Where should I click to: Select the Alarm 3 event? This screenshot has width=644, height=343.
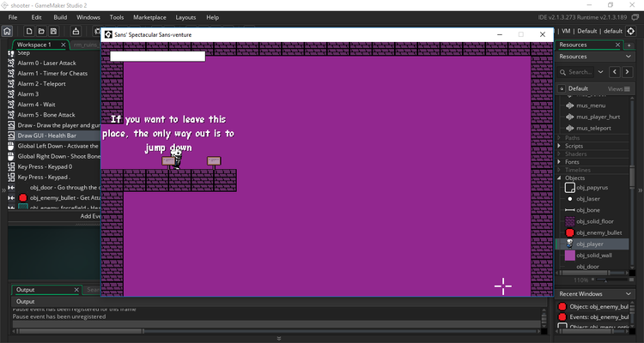click(x=28, y=94)
